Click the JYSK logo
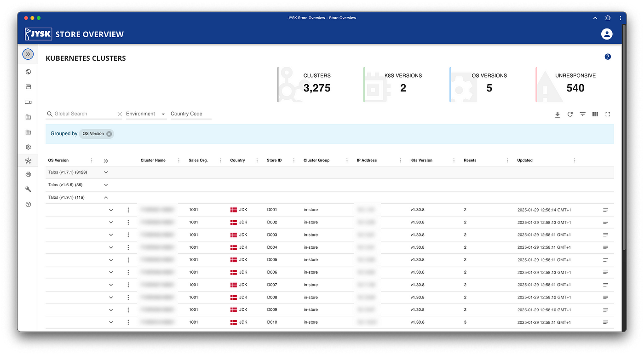Image resolution: width=644 pixels, height=355 pixels. 39,34
